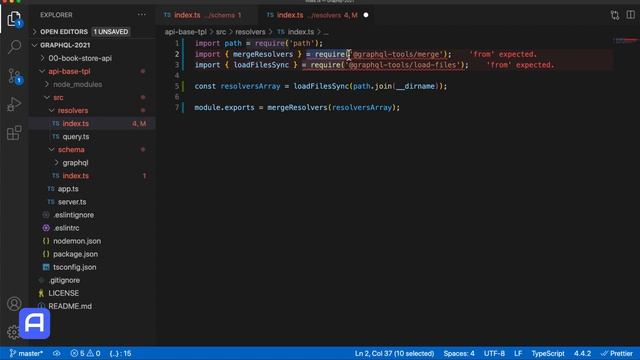Open the Explorer view in activity bar

coord(14,19)
